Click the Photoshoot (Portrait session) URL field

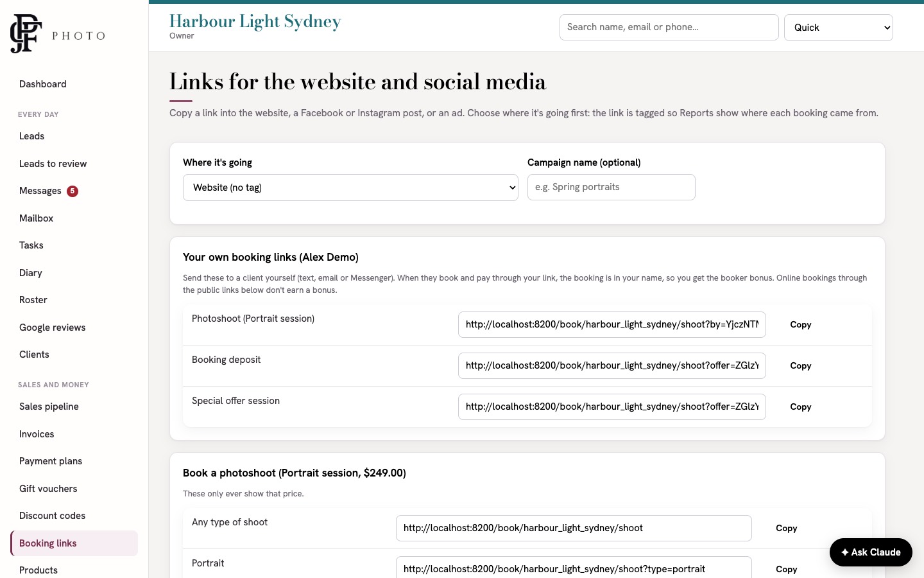[612, 324]
